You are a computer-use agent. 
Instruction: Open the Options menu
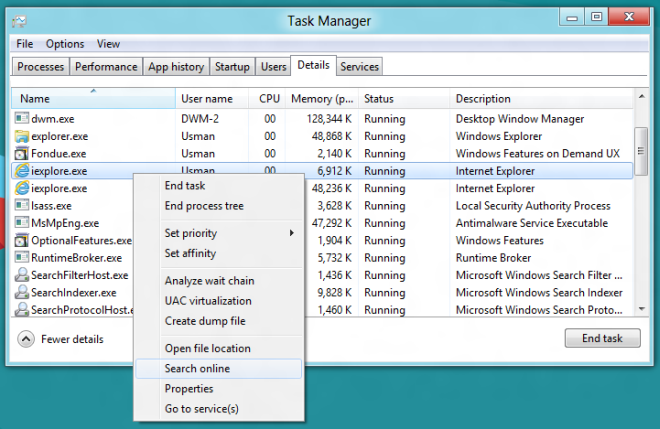(65, 44)
